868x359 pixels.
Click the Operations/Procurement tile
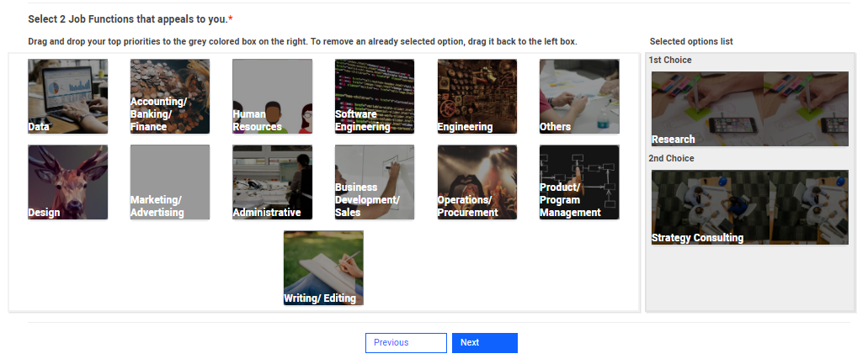click(477, 182)
